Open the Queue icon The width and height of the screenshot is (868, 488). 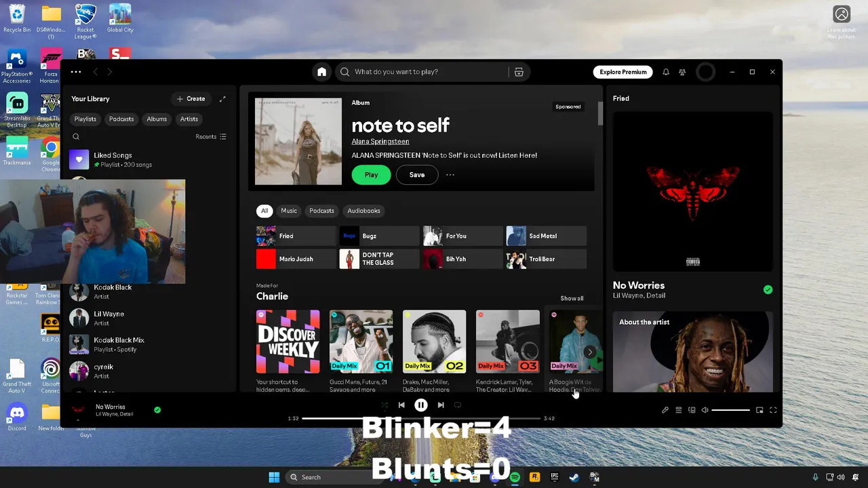[678, 410]
